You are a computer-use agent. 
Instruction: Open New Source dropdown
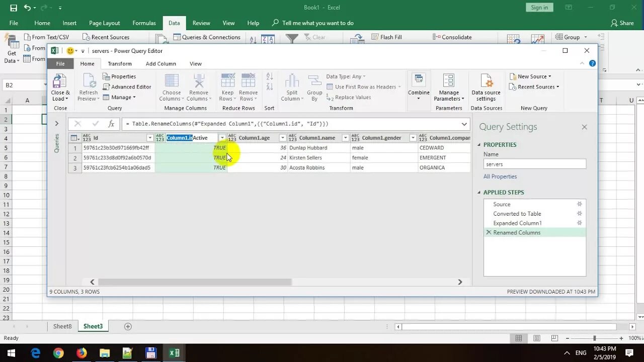point(531,76)
